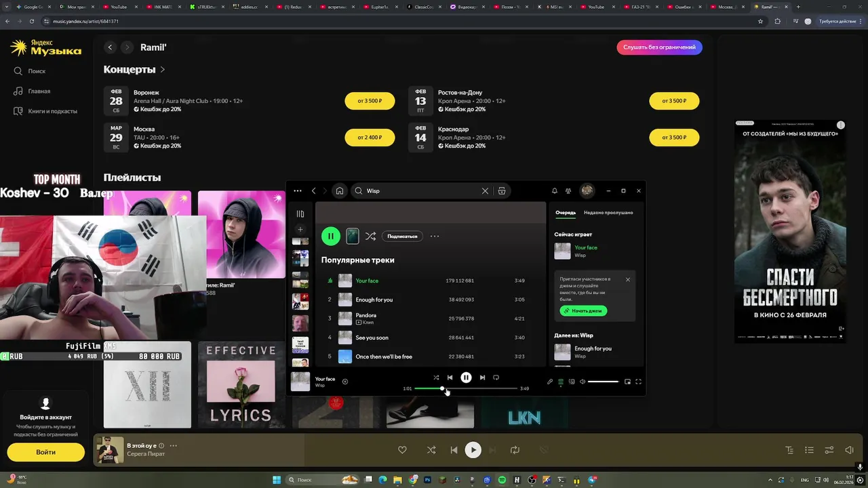Screen dimensions: 868x488
Task: Pause Wisp artist with green button
Action: click(330, 236)
